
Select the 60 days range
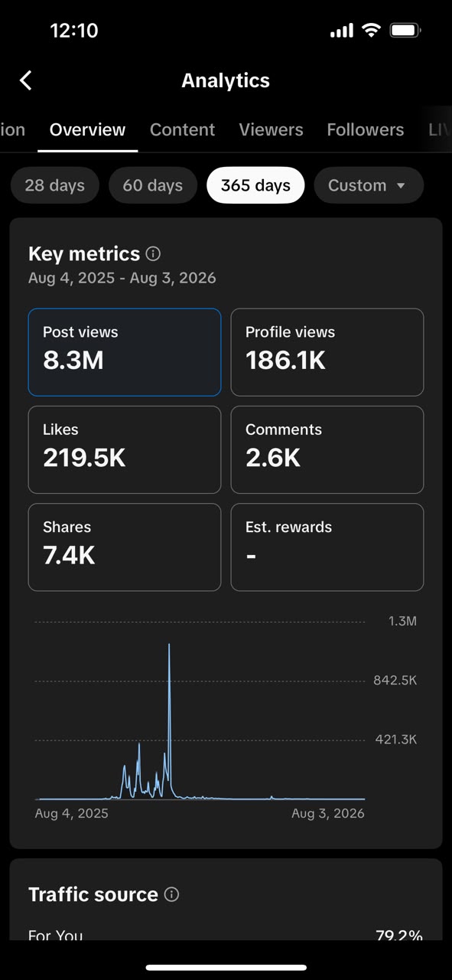coord(153,185)
